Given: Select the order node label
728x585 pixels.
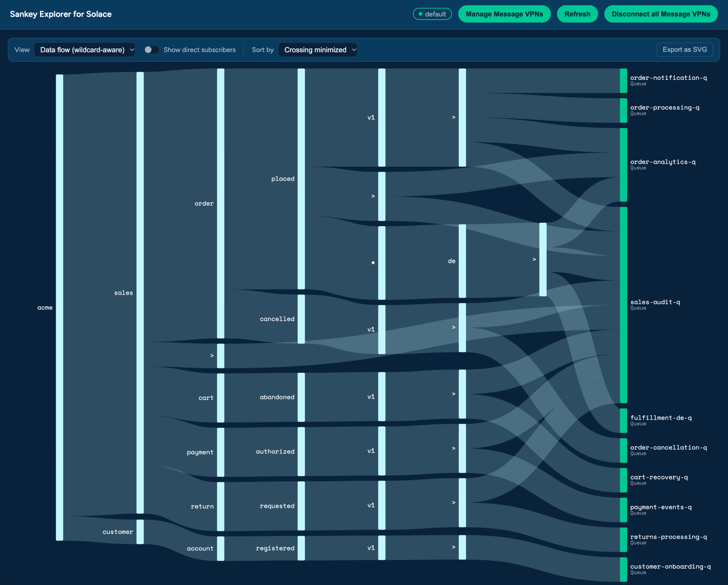Looking at the screenshot, I should (x=204, y=203).
